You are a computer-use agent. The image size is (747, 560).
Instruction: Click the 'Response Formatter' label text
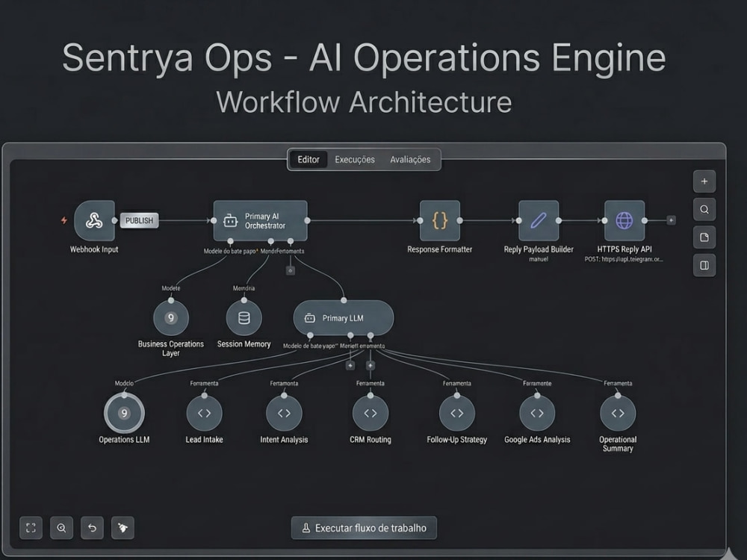440,249
